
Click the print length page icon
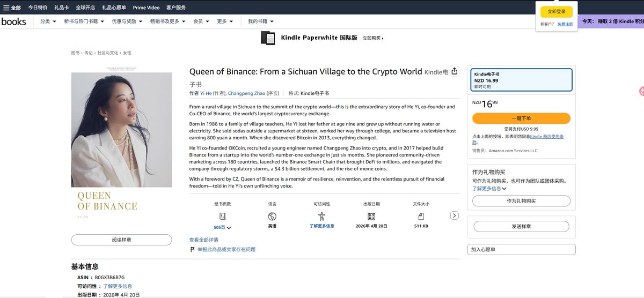click(222, 217)
